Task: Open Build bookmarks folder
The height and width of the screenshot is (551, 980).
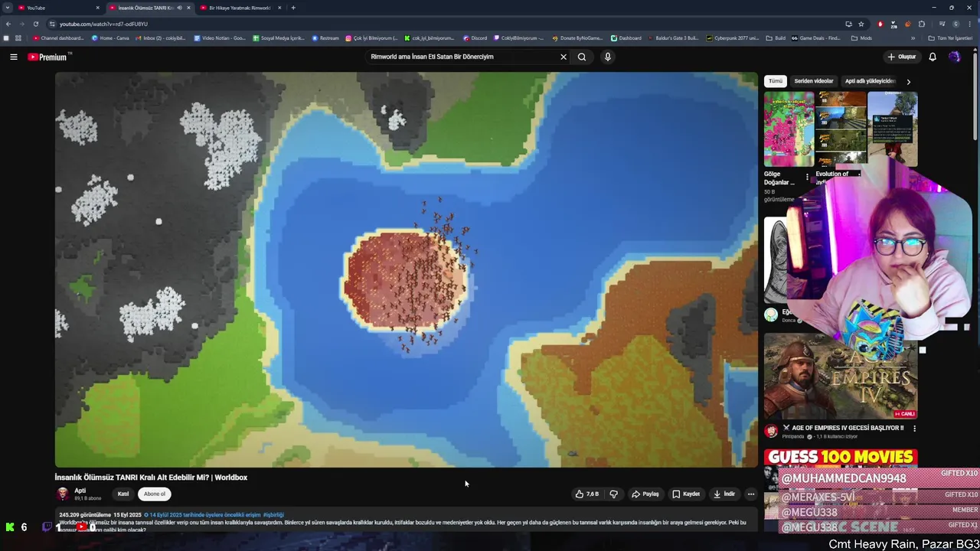Action: pyautogui.click(x=776, y=37)
